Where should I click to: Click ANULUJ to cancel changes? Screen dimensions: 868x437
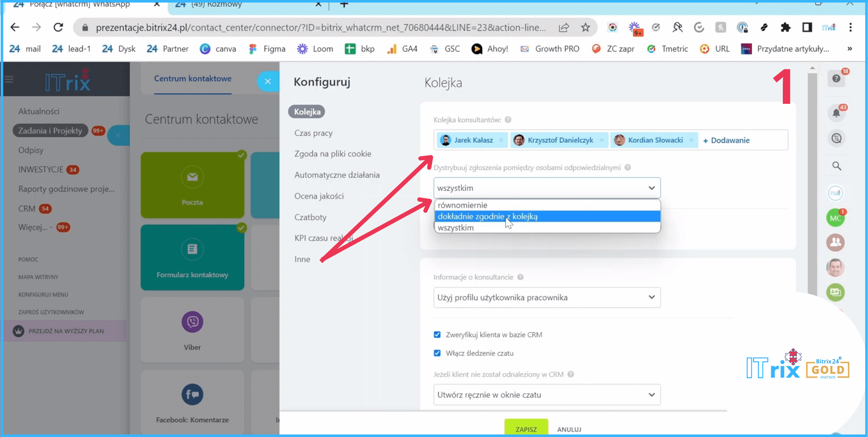click(x=569, y=429)
